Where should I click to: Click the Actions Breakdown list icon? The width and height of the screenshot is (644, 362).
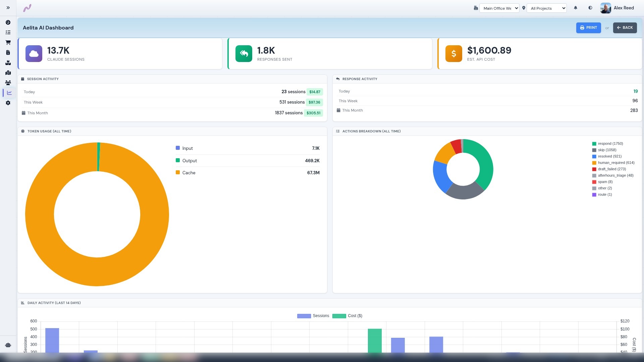point(338,131)
